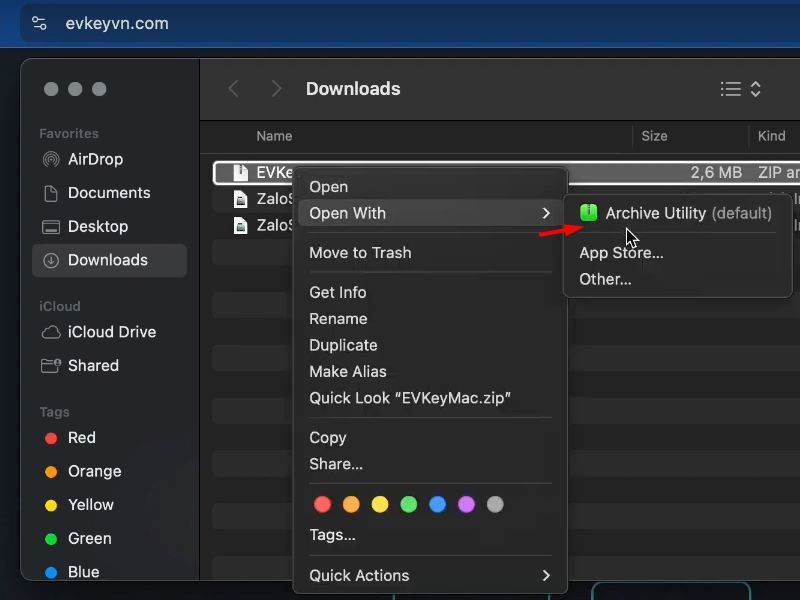The image size is (800, 600).
Task: Sort by the Size column header
Action: (x=654, y=136)
